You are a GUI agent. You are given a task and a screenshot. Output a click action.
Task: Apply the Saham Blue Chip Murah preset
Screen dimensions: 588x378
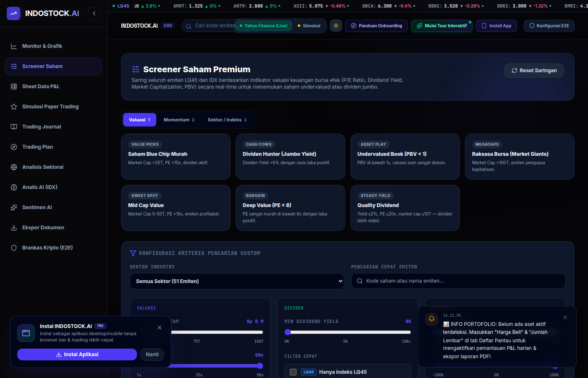click(x=176, y=157)
